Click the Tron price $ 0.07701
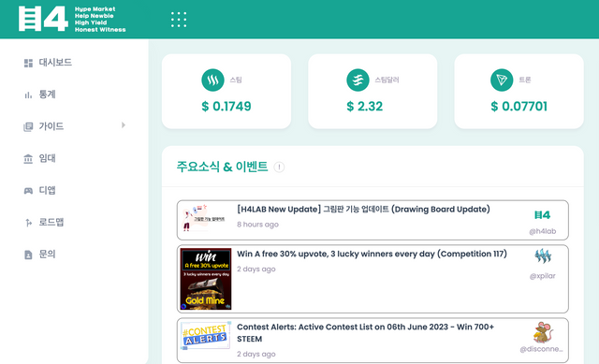 [x=519, y=106]
